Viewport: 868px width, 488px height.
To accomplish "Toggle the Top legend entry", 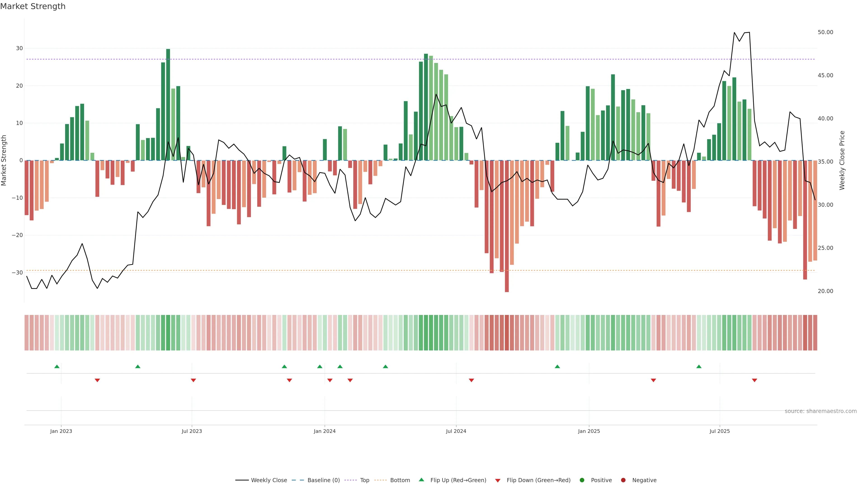I will tap(365, 480).
